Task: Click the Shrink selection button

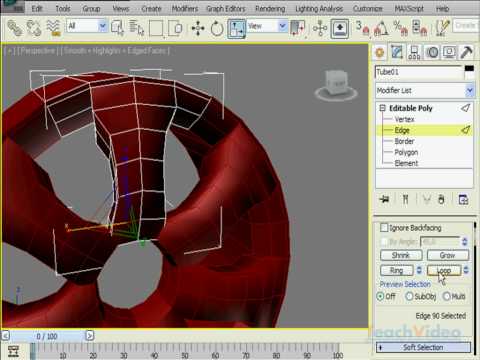Action: (x=401, y=255)
